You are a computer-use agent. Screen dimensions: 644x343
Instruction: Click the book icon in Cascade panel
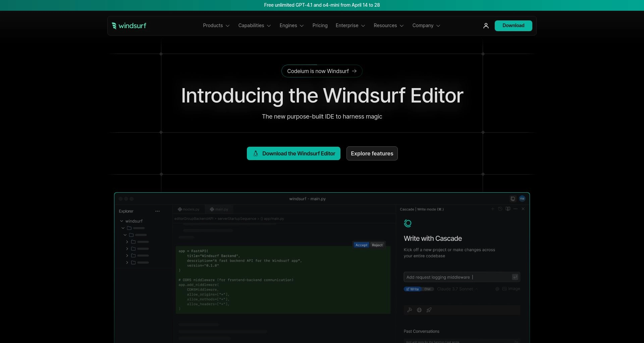(x=508, y=209)
